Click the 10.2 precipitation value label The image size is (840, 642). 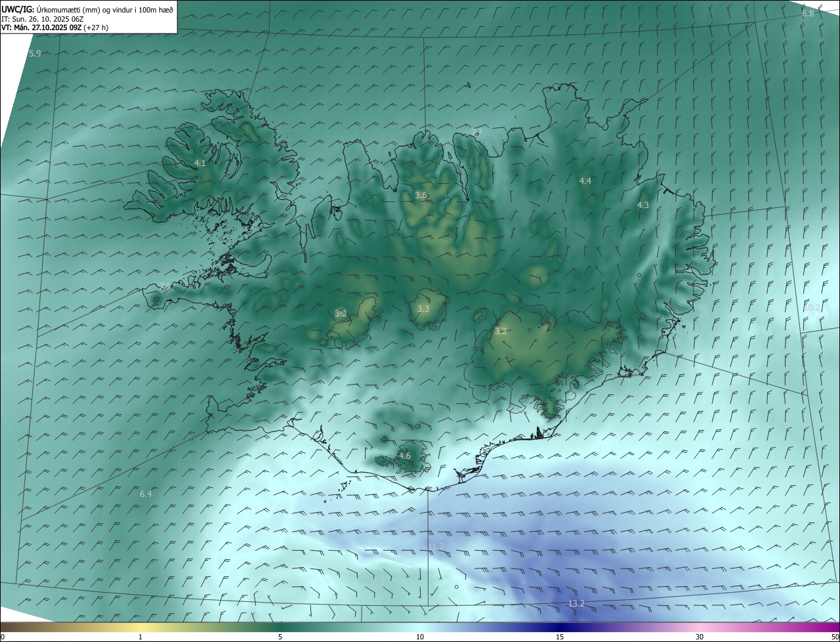point(812,307)
